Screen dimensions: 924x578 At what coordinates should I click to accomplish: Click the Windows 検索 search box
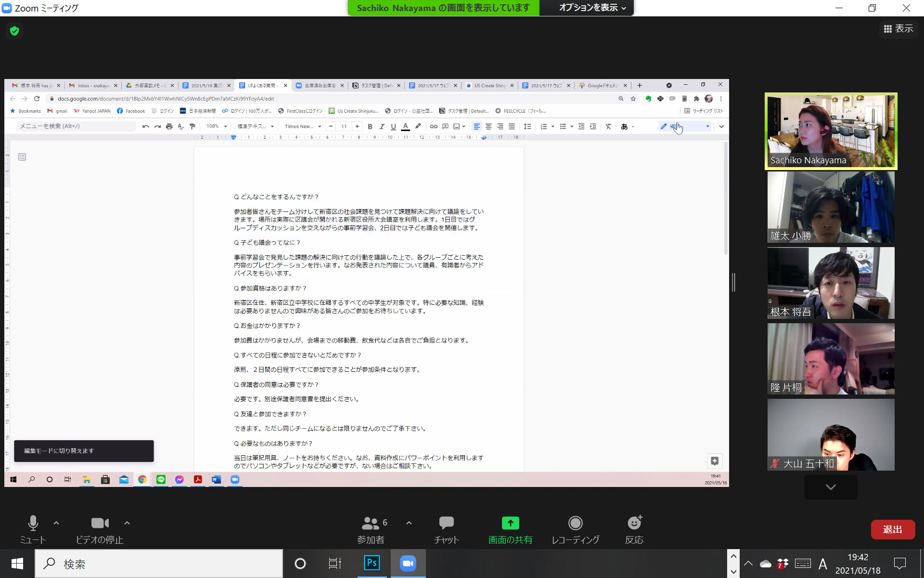[159, 564]
